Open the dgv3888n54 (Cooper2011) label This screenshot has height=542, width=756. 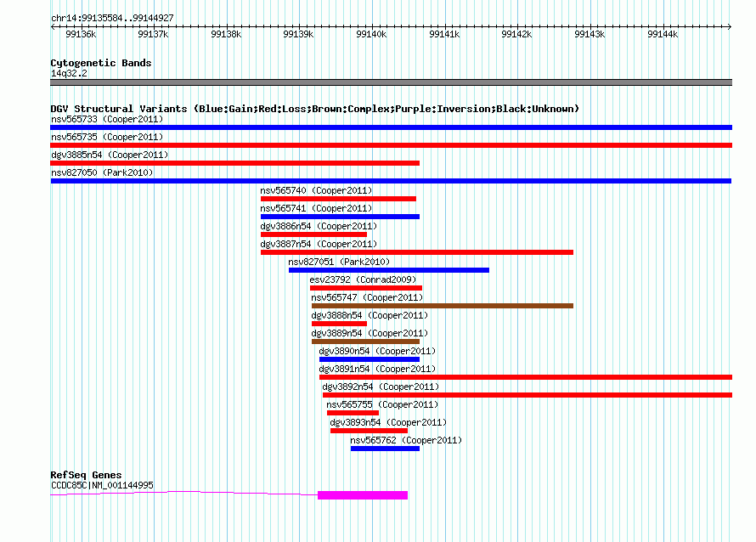pos(370,315)
